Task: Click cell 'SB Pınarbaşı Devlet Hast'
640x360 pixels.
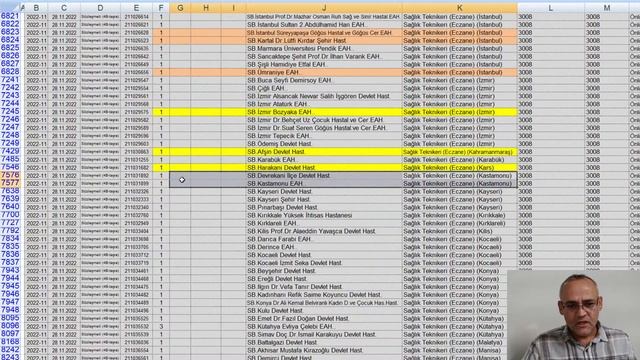Action: (x=324, y=207)
